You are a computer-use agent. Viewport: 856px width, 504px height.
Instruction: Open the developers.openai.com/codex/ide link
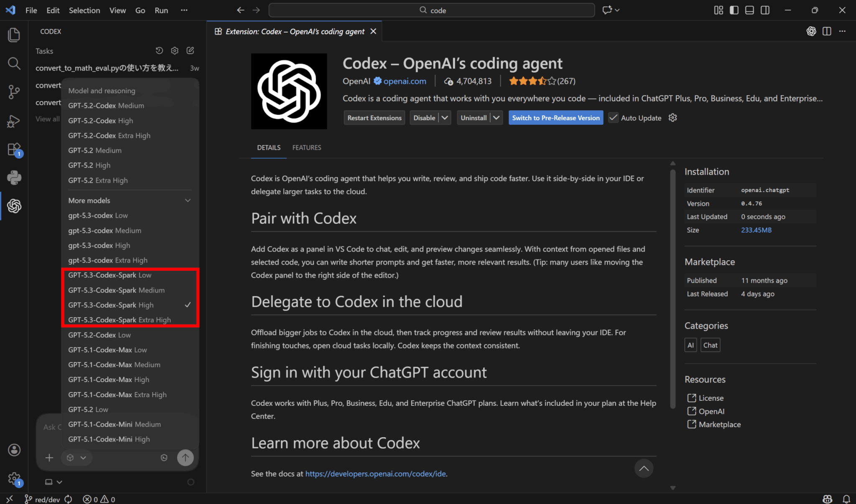pyautogui.click(x=375, y=474)
